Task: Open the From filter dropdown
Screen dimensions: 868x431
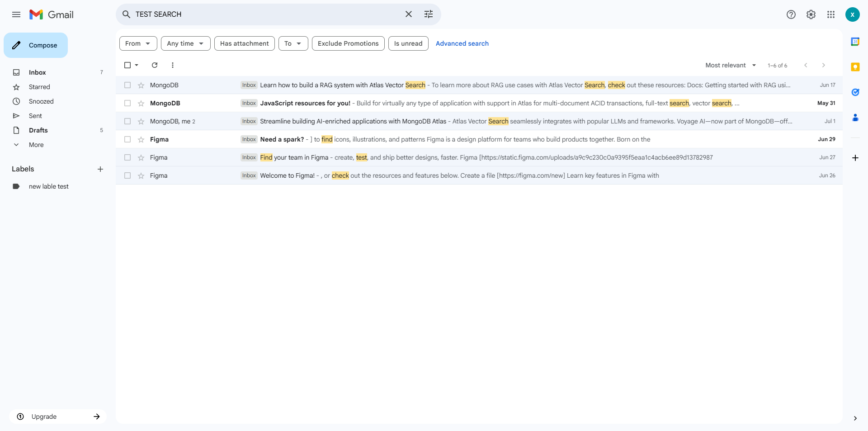Action: click(138, 43)
